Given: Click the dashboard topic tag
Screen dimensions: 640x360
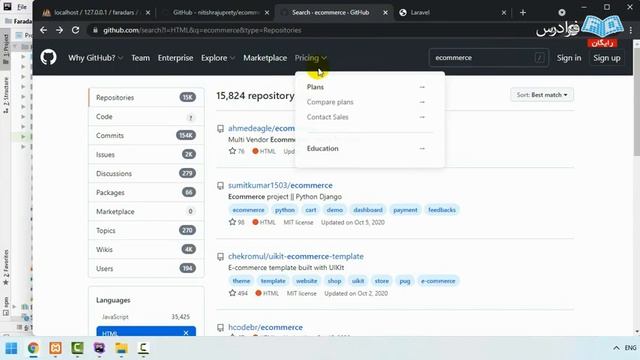Looking at the screenshot, I should click(x=368, y=210).
